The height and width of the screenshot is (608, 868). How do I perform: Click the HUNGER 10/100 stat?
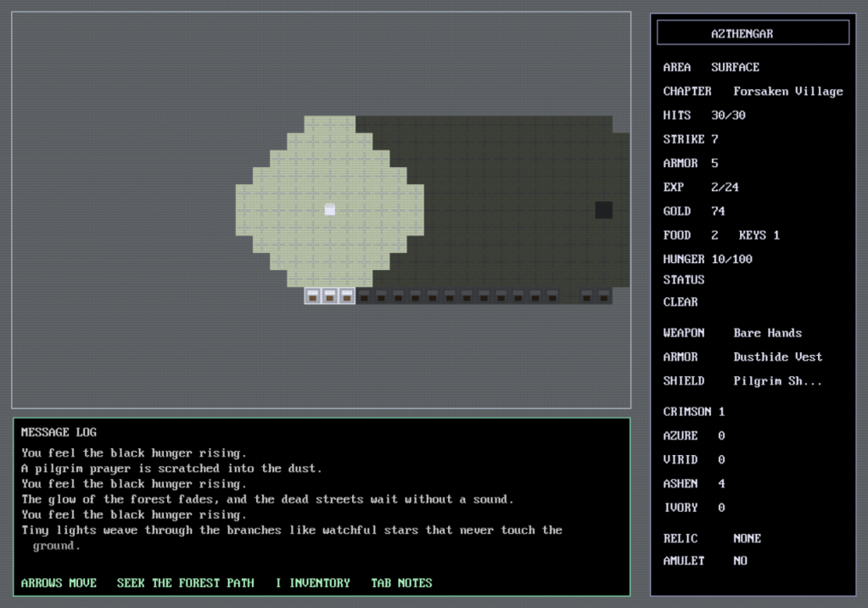click(x=708, y=259)
